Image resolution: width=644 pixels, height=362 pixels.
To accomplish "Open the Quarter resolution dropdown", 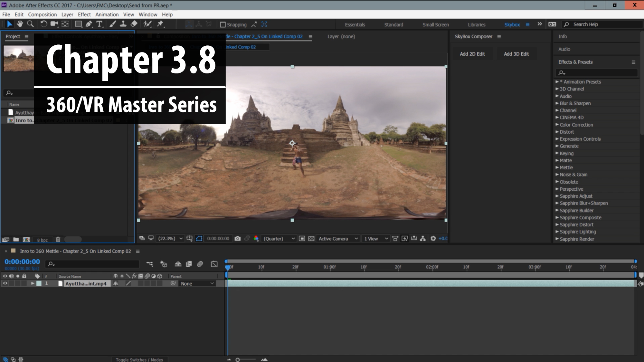I will point(279,239).
